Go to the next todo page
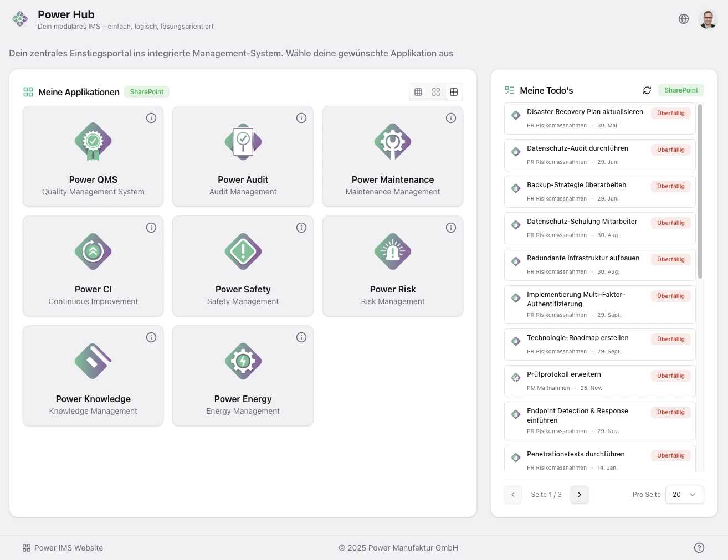 580,495
